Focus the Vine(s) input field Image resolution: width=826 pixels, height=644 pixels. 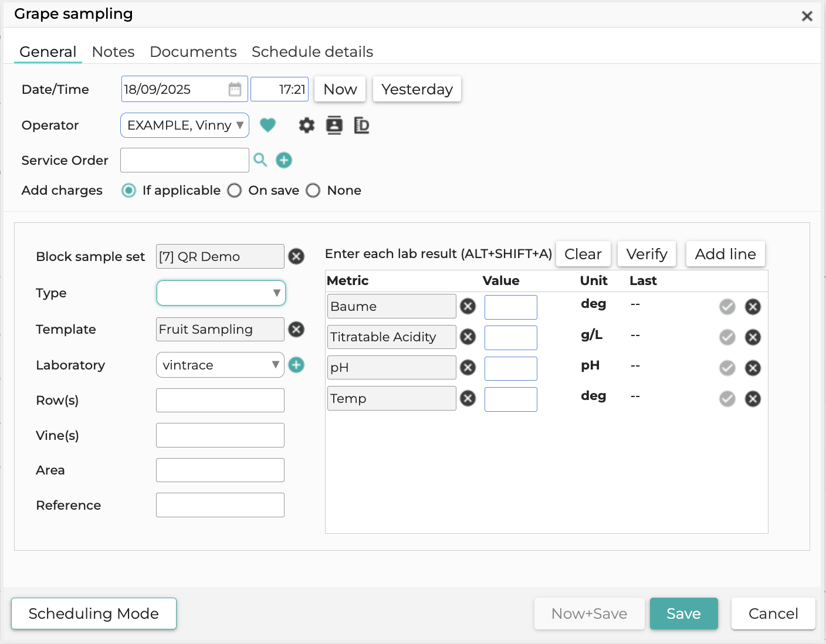(x=220, y=435)
